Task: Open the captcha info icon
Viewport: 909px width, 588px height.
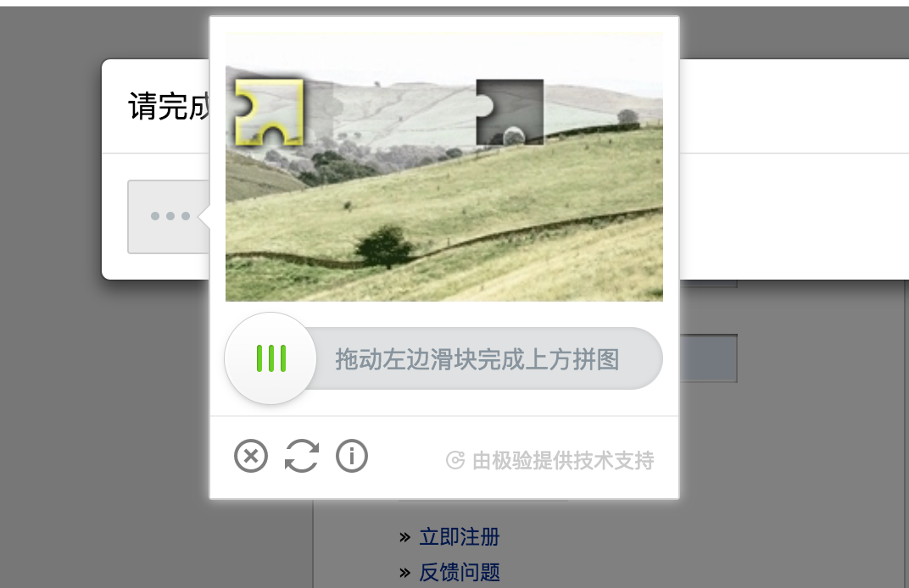Action: 352,456
